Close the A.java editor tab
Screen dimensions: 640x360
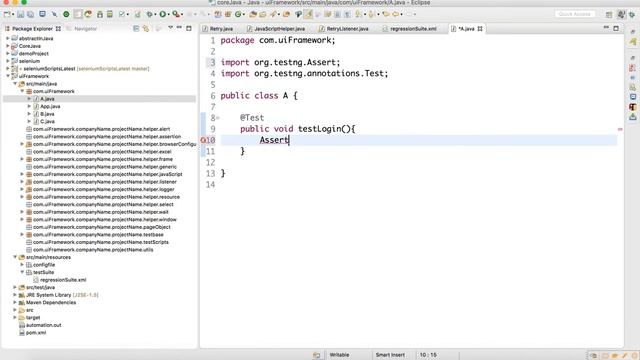[x=480, y=29]
